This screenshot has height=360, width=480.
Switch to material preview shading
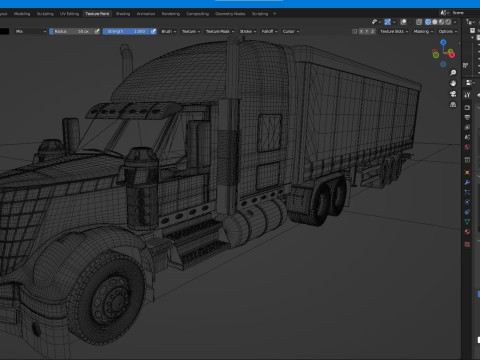pos(441,22)
